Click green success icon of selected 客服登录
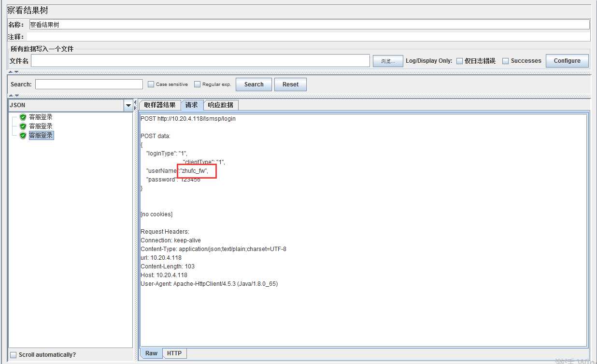The image size is (597, 364). (23, 136)
